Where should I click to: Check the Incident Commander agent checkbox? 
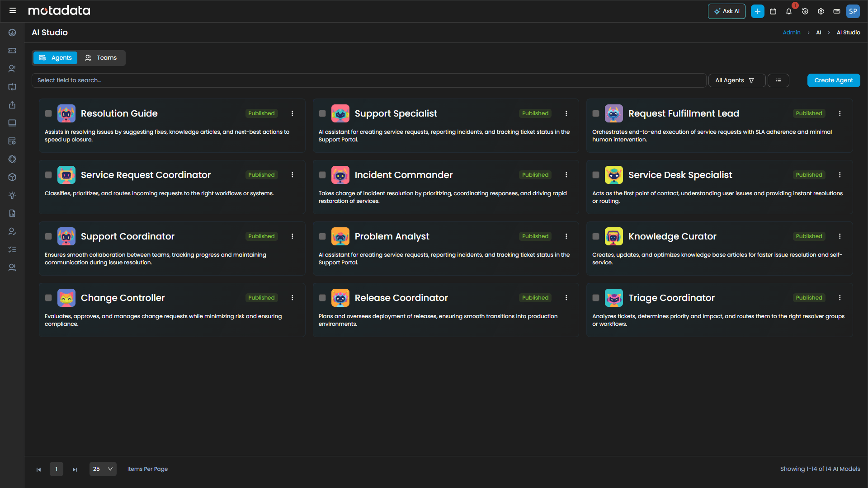(x=322, y=175)
